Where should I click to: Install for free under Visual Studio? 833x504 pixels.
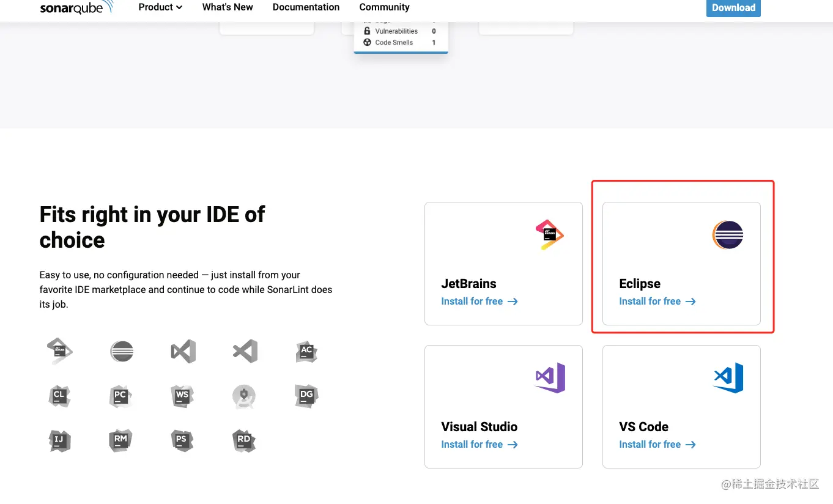coord(479,445)
